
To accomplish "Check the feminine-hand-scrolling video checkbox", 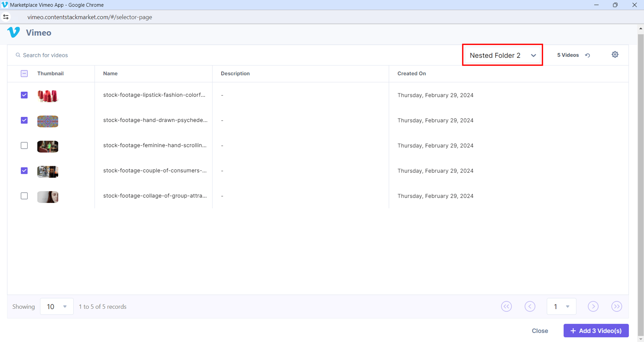I will (24, 145).
